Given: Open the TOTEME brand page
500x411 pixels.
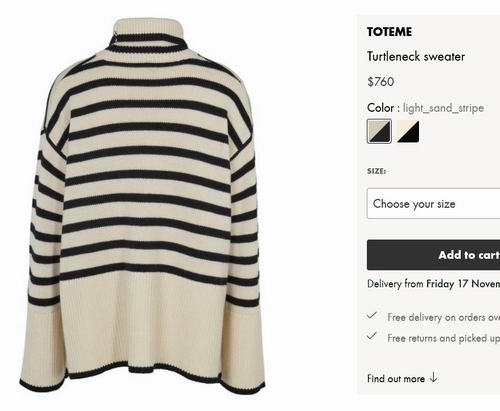Looking at the screenshot, I should coord(389,32).
